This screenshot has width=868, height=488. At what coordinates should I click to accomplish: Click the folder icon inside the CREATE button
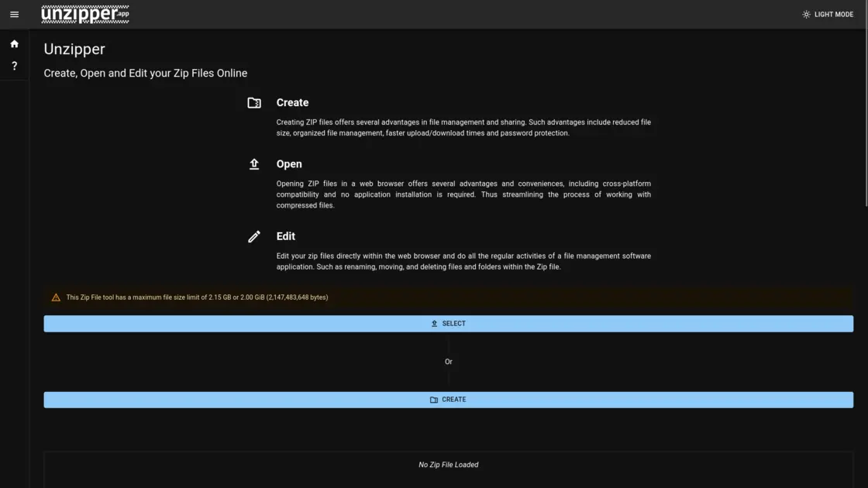click(433, 399)
